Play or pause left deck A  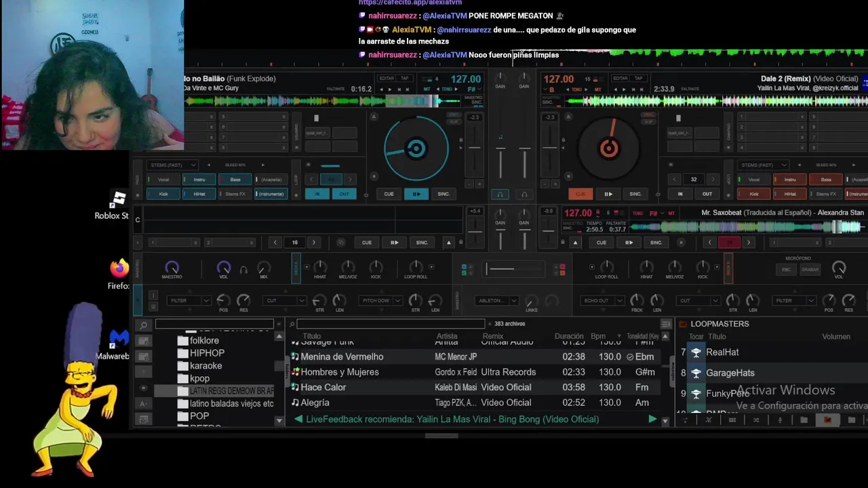pyautogui.click(x=416, y=194)
